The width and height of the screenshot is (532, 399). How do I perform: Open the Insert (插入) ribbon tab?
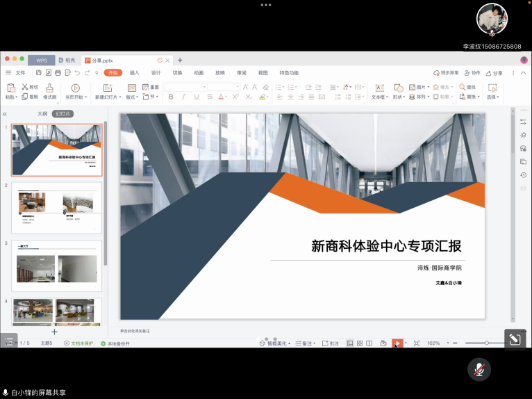pyautogui.click(x=135, y=72)
